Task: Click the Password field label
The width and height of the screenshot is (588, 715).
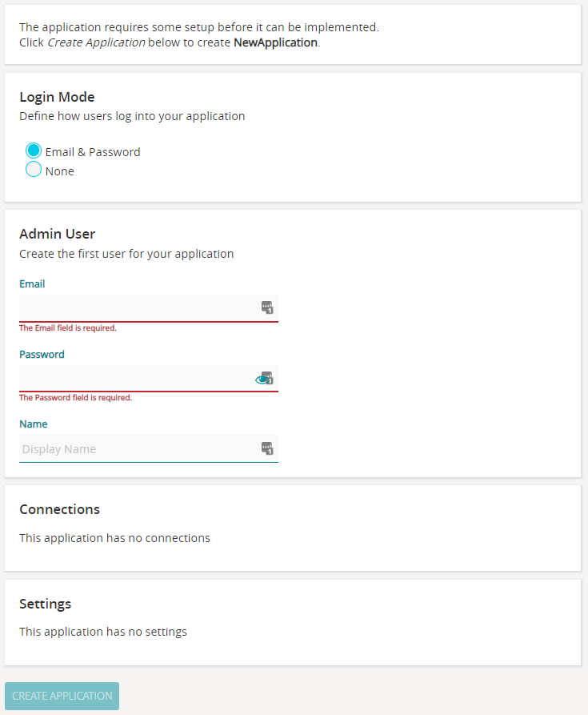Action: (x=42, y=354)
